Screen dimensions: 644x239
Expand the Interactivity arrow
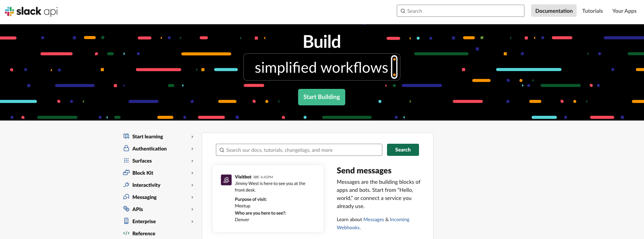coord(192,185)
